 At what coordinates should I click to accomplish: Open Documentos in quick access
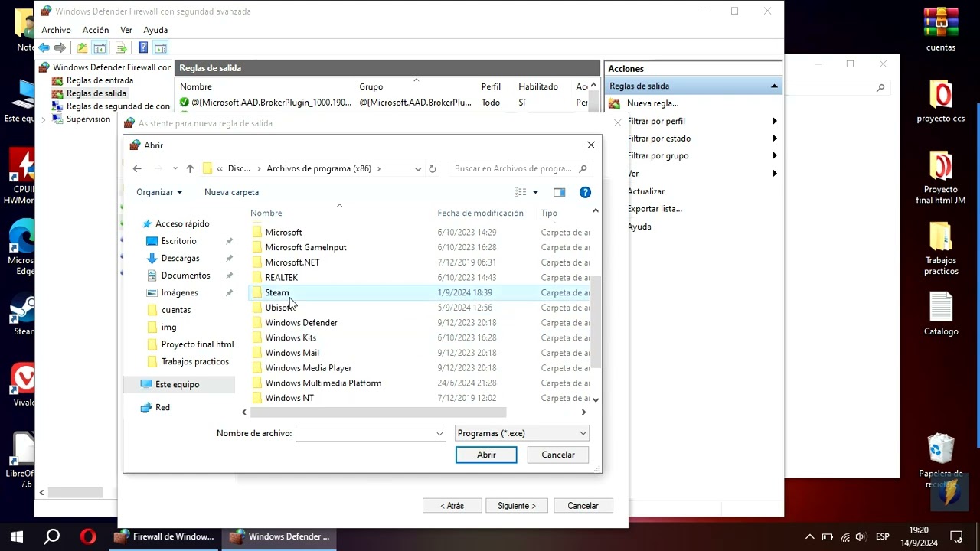(x=185, y=275)
